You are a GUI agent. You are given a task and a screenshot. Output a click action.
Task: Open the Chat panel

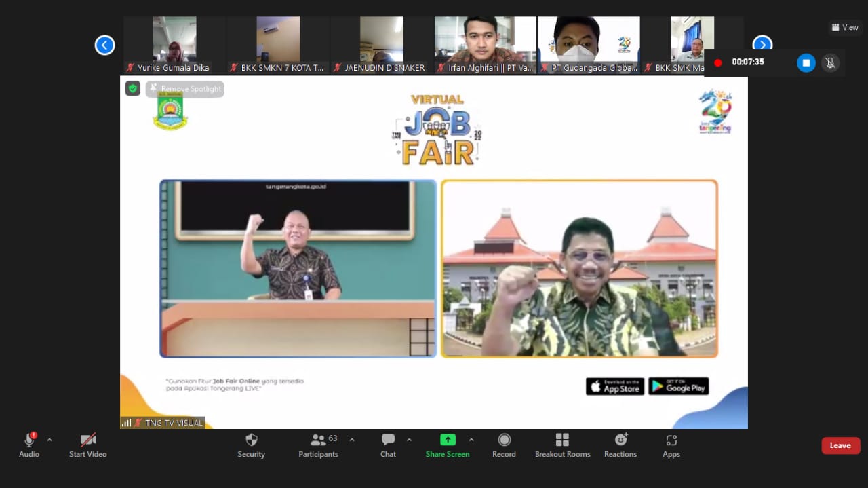click(388, 445)
